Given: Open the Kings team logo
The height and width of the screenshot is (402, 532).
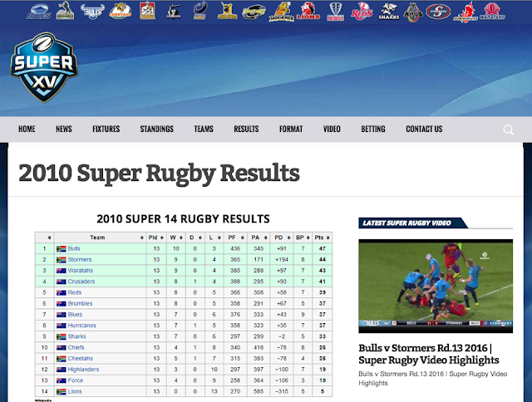Looking at the screenshot, I should 413,12.
